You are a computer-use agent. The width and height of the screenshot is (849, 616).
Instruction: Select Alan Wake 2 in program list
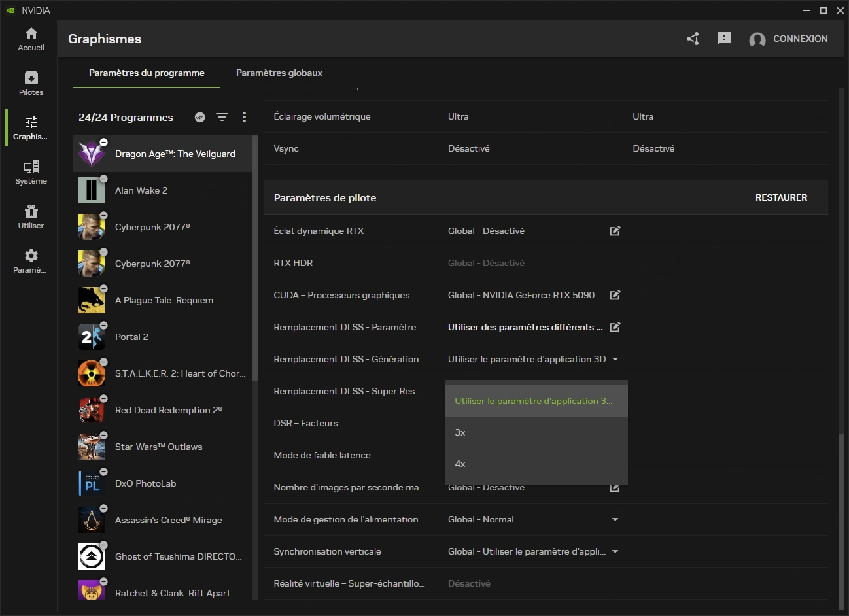(x=163, y=190)
